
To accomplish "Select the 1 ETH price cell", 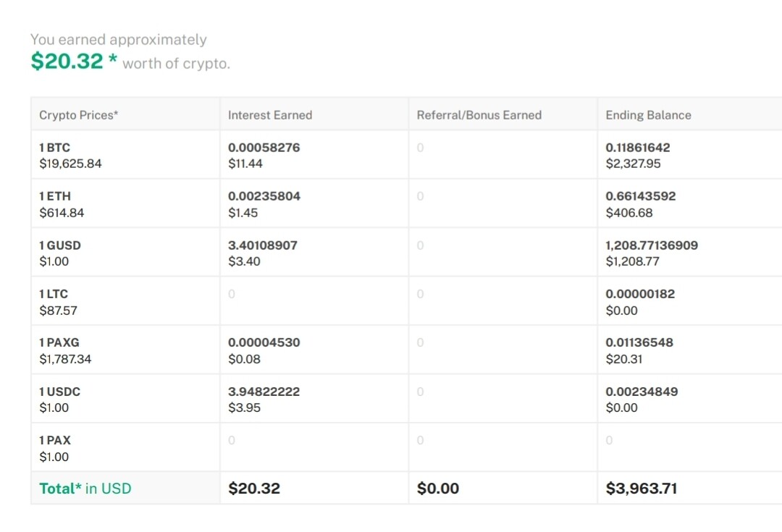I will tap(125, 204).
